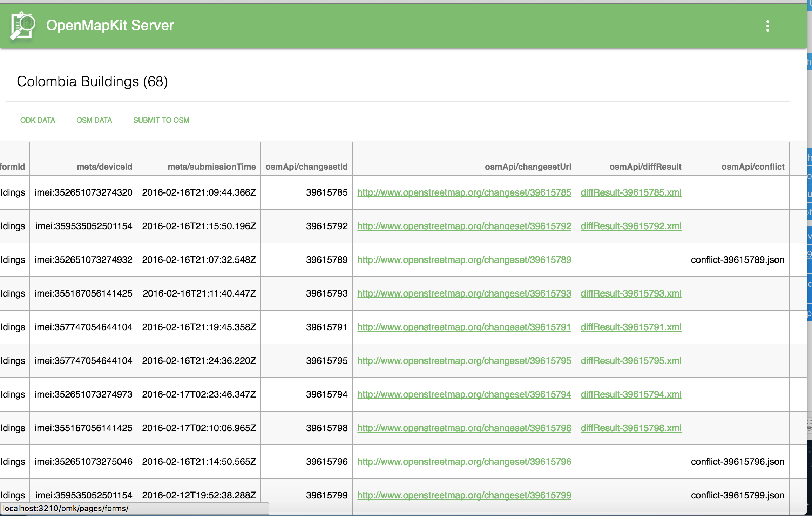812x516 pixels.
Task: Open the three-dot overflow menu
Action: [x=767, y=26]
